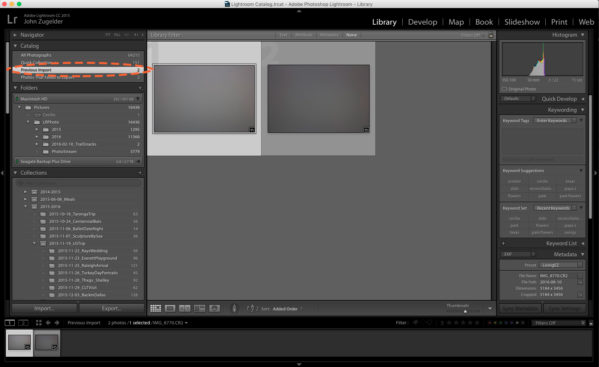Expand the Keyword List panel
The image size is (599, 367).
583,243
